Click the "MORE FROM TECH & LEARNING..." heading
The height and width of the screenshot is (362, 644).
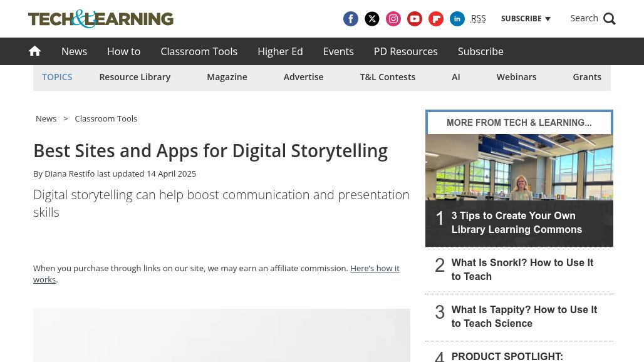(x=519, y=123)
